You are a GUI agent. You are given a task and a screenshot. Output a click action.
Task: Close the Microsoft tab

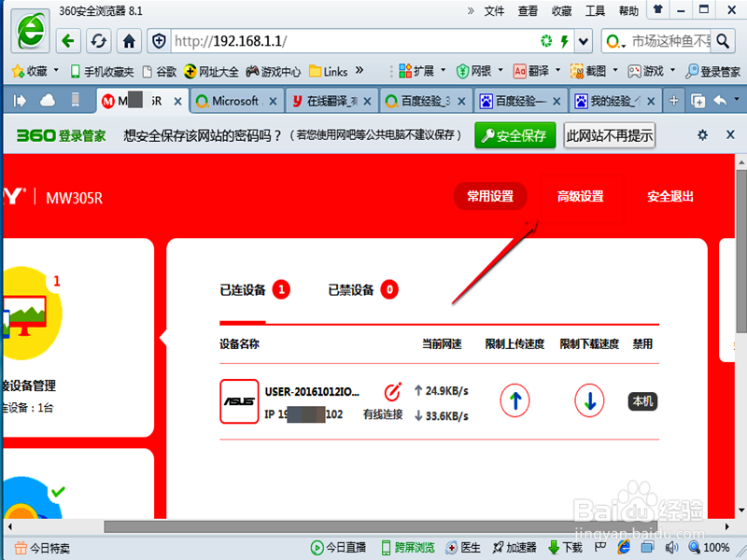pos(273,101)
